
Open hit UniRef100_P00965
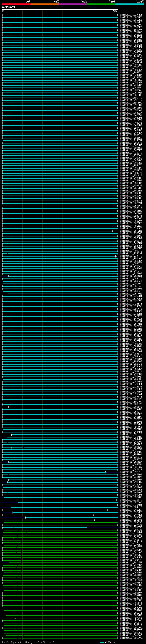(131, 70)
